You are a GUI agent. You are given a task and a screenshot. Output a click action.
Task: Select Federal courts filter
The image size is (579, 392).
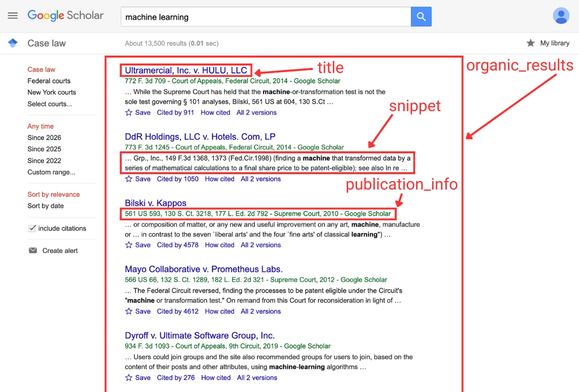[x=49, y=81]
